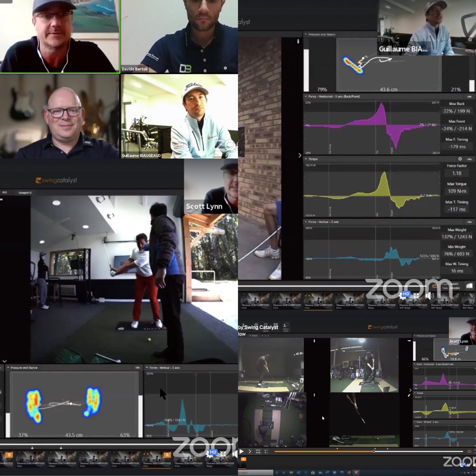Image resolution: width=476 pixels, height=476 pixels.
Task: Play the swing video in lower-right Swing Catalyst
Action: [x=241, y=451]
